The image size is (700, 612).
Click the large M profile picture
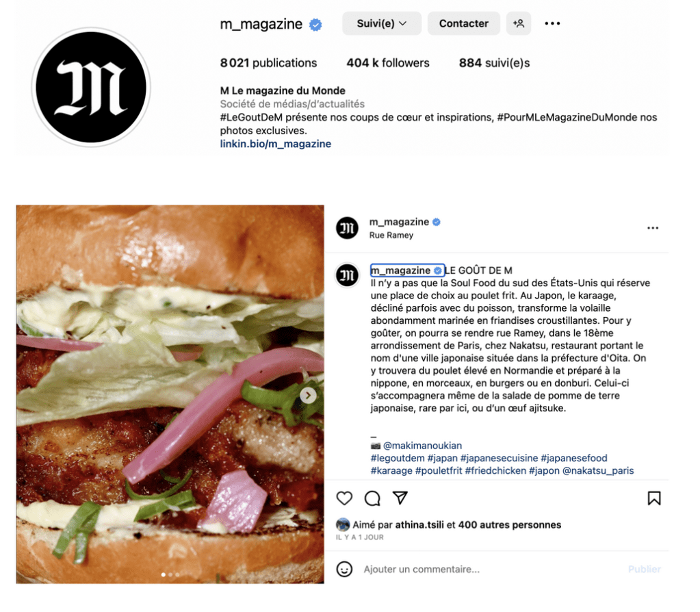coord(91,87)
